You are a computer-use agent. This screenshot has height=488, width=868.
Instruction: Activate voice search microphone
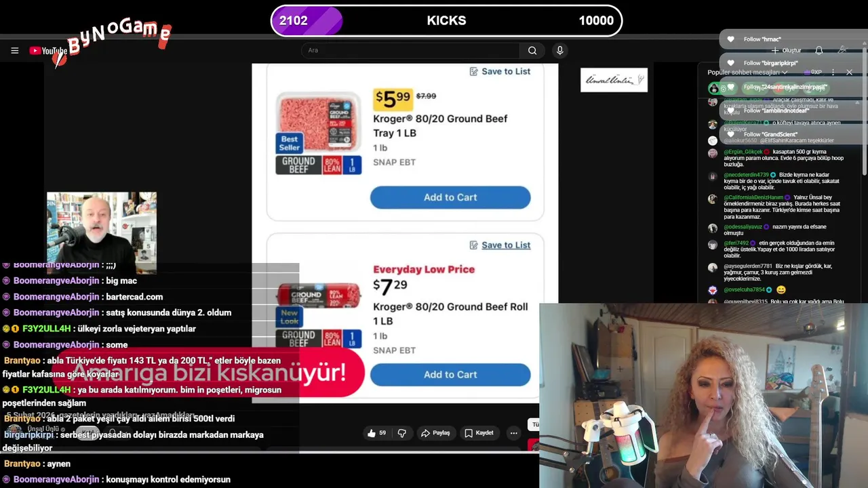pyautogui.click(x=559, y=50)
